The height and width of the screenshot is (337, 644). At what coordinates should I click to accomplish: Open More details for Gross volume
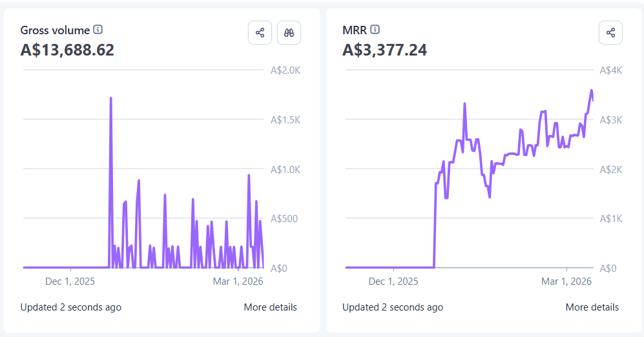click(x=270, y=307)
